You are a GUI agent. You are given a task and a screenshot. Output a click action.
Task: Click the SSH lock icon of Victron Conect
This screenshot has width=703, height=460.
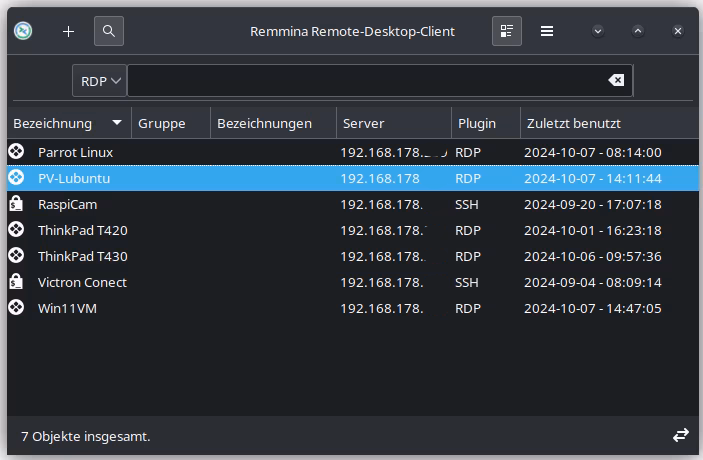point(16,282)
